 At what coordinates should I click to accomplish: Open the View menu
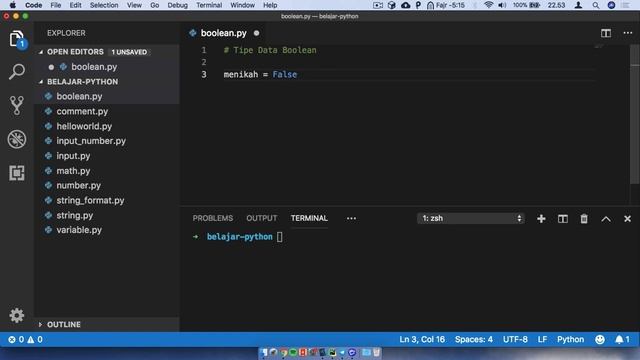coord(134,5)
